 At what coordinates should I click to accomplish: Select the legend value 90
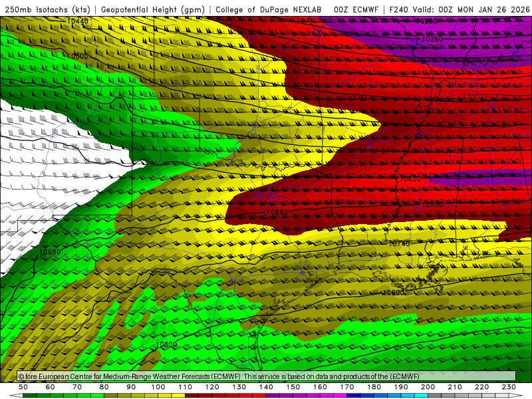point(131,387)
